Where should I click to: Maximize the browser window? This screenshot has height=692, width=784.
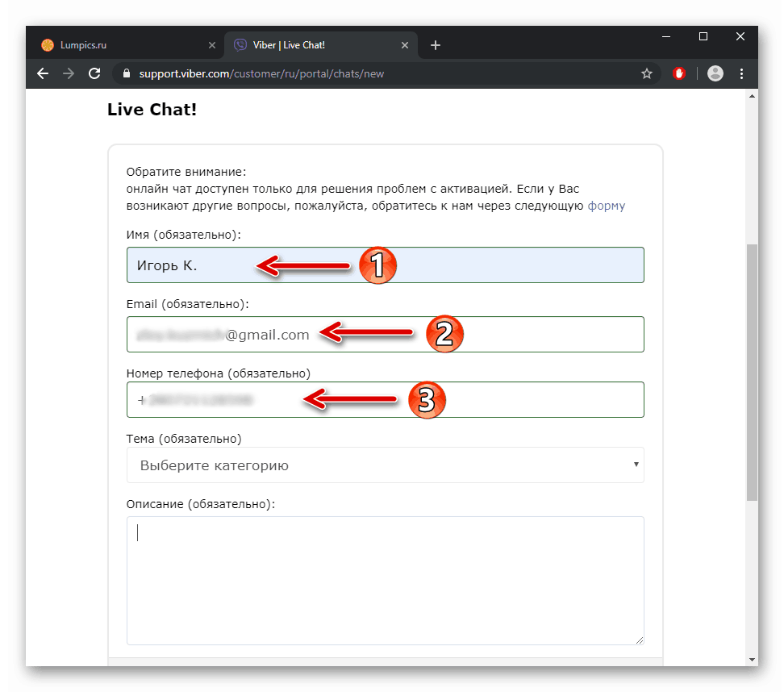tap(703, 36)
